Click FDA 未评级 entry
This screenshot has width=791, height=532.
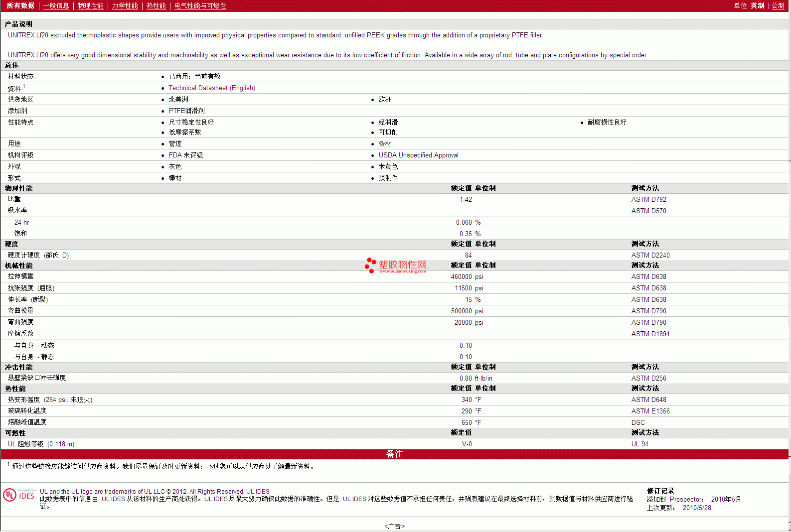pos(185,155)
